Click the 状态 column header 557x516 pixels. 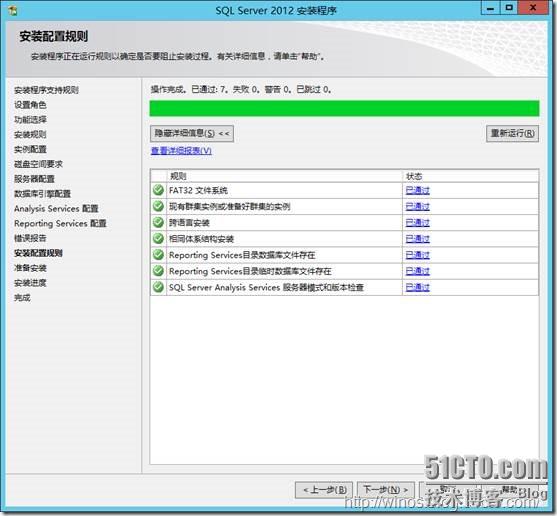[471, 176]
